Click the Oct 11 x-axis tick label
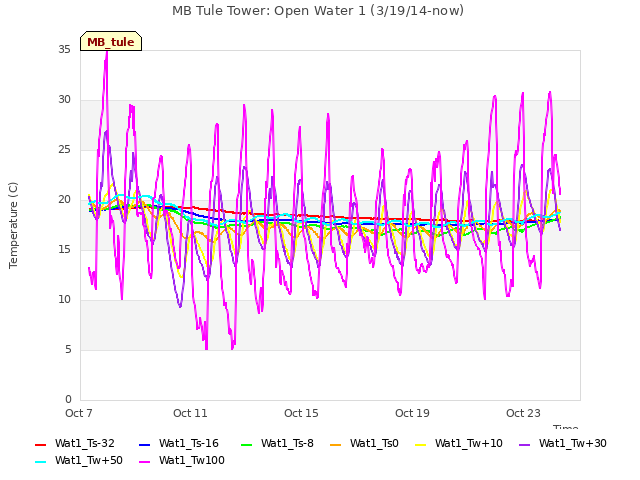This screenshot has width=640, height=480. tap(190, 413)
